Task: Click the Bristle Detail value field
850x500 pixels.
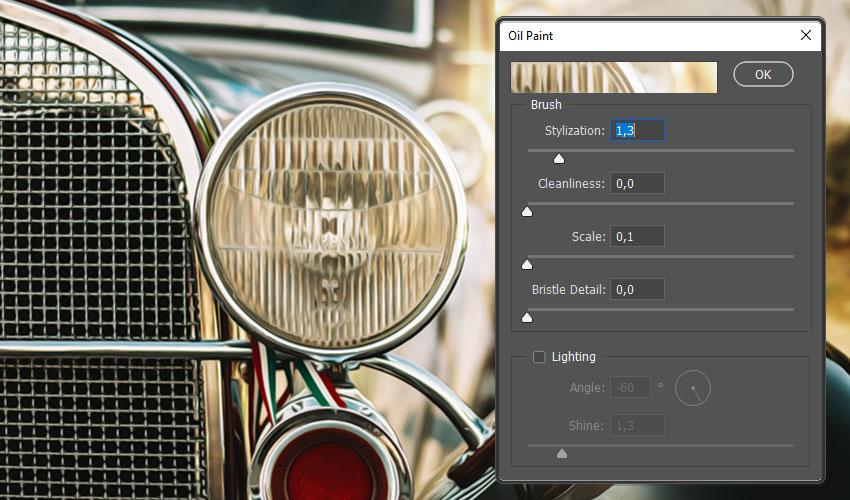Action: [638, 290]
